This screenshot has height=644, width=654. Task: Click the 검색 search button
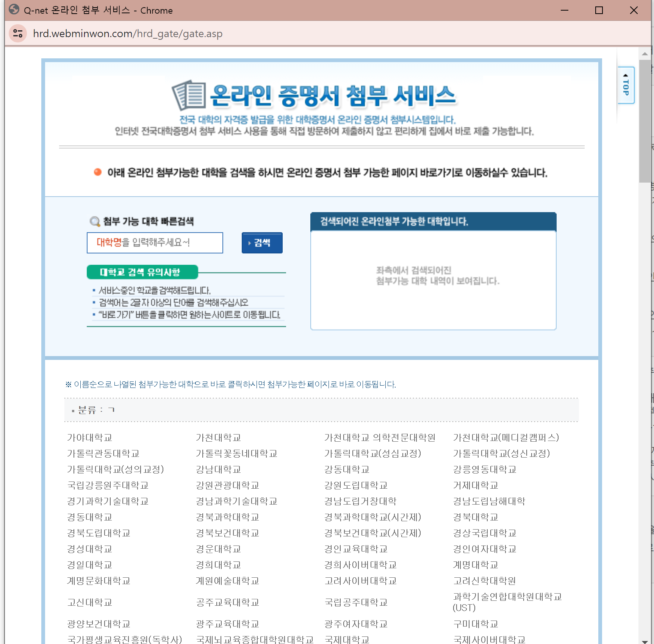(262, 243)
